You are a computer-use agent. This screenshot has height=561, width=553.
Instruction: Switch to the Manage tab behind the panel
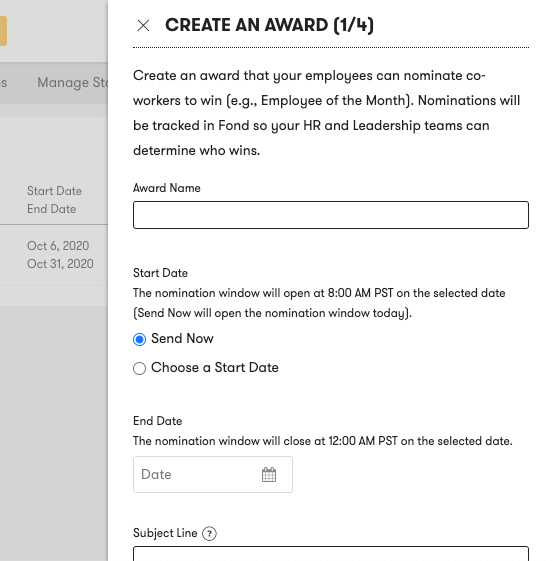[73, 83]
